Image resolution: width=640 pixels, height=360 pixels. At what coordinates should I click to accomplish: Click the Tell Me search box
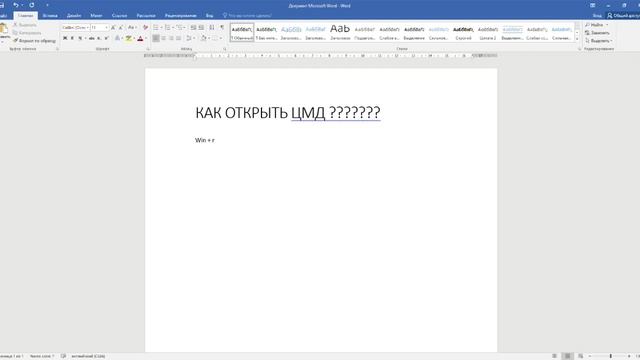[247, 16]
